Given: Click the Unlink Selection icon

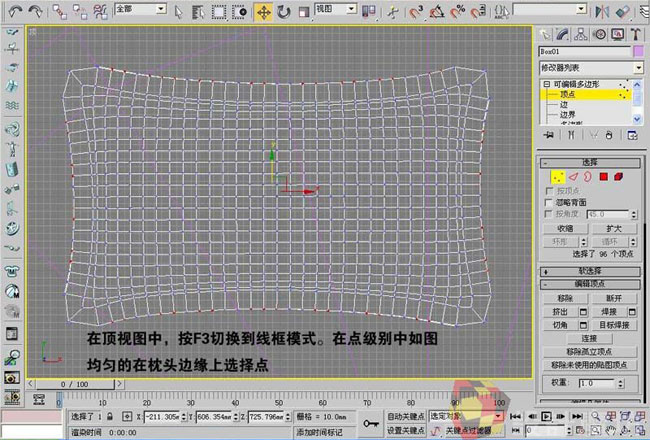Looking at the screenshot, I should (80, 12).
